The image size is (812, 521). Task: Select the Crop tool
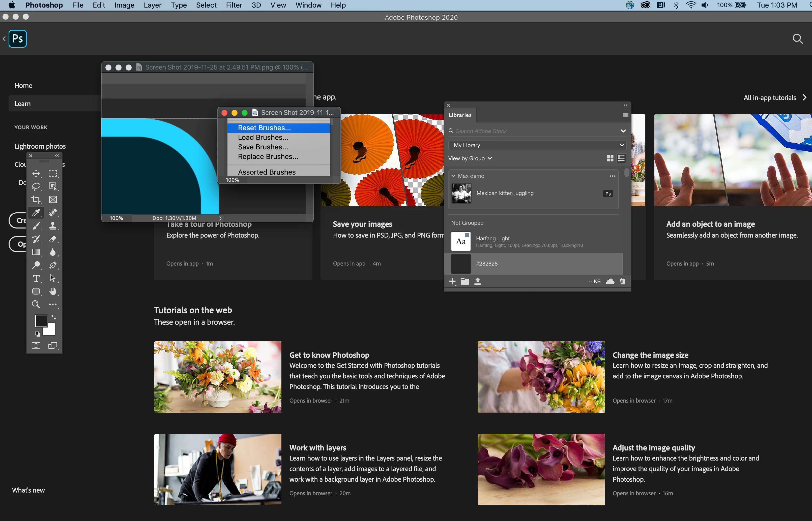(36, 200)
